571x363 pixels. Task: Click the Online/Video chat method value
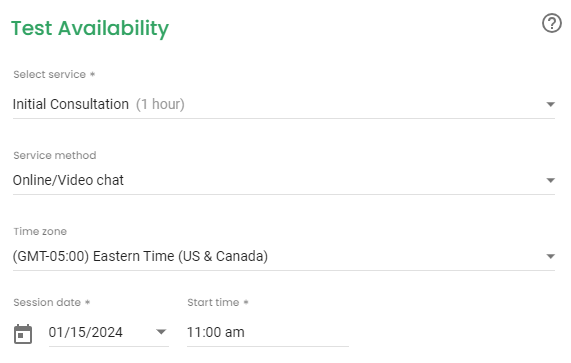point(68,180)
